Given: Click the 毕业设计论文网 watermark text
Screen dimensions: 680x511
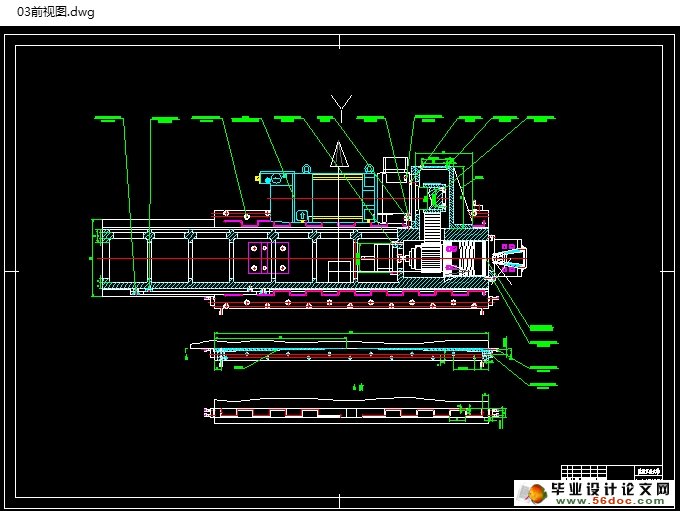Looking at the screenshot, I should pyautogui.click(x=610, y=489).
